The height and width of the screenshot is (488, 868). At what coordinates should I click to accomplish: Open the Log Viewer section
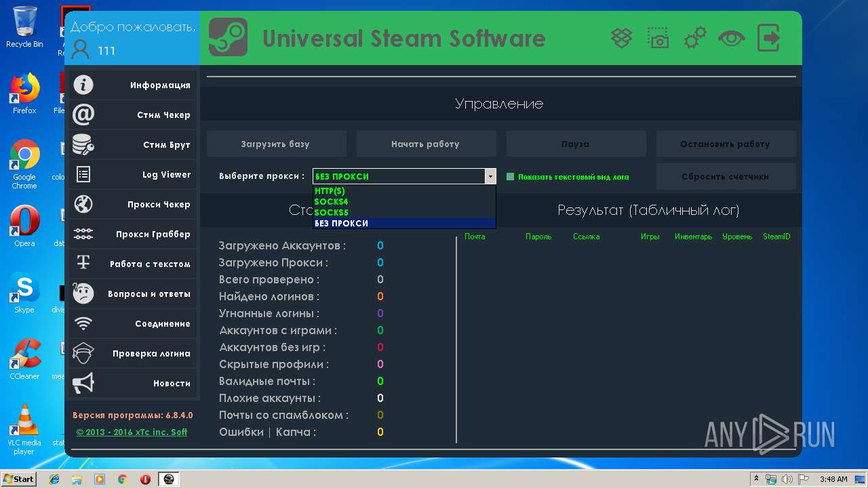tap(133, 175)
